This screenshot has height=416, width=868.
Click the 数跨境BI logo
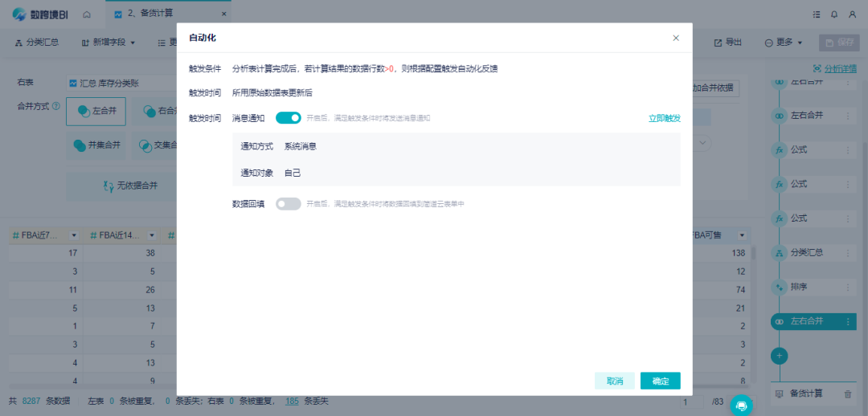(40, 15)
